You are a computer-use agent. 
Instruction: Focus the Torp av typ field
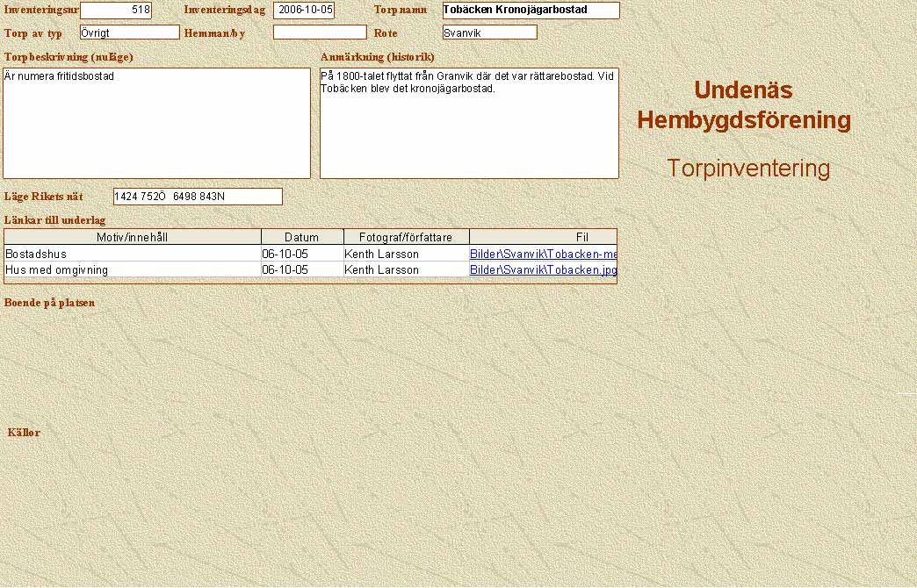coord(129,32)
